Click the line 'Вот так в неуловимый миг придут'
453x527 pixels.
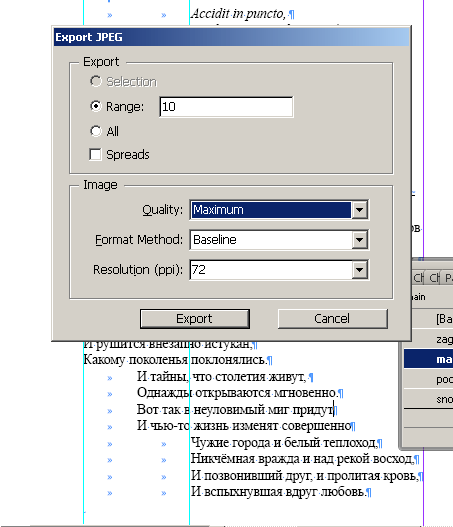(235, 410)
